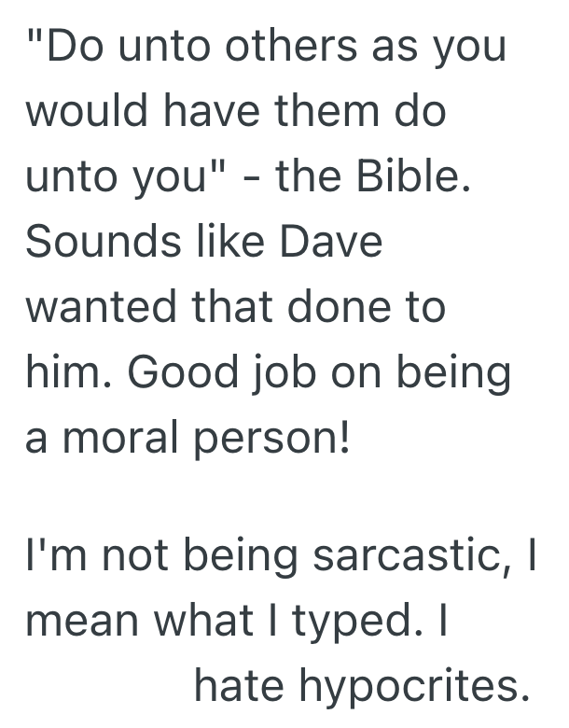Image resolution: width=569 pixels, height=728 pixels.
Task: Click the word "wanted" in the comment
Action: point(105,307)
